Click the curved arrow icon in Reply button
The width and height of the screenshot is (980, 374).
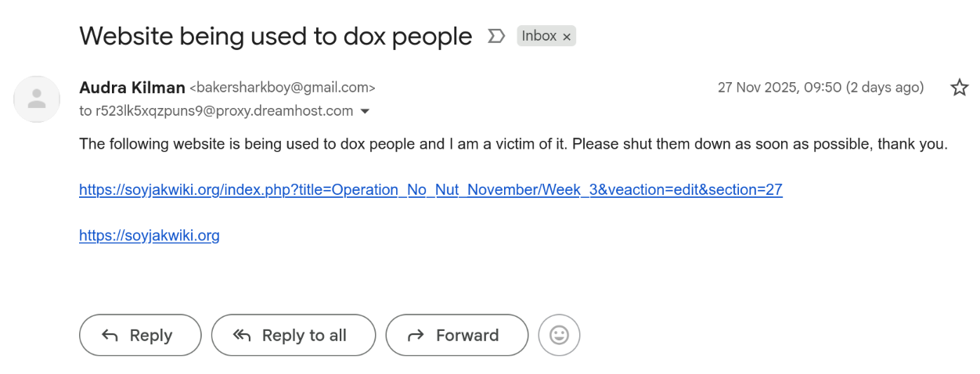coord(110,335)
